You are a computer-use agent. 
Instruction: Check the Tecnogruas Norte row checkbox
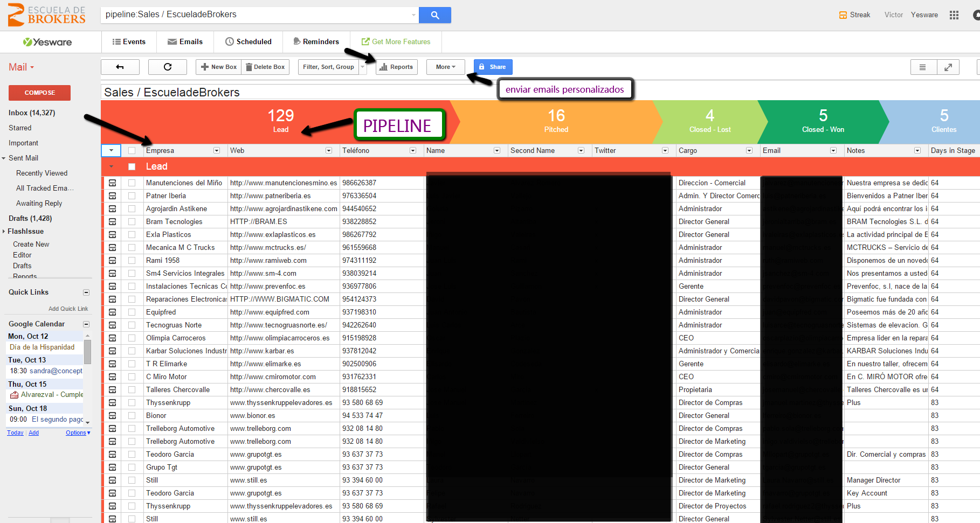coord(132,325)
